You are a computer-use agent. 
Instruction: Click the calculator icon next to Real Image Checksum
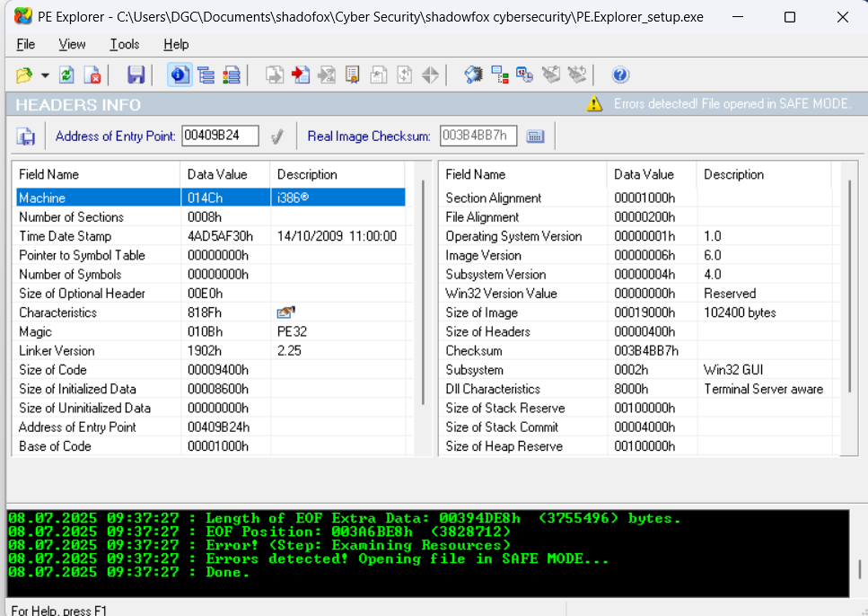point(535,136)
